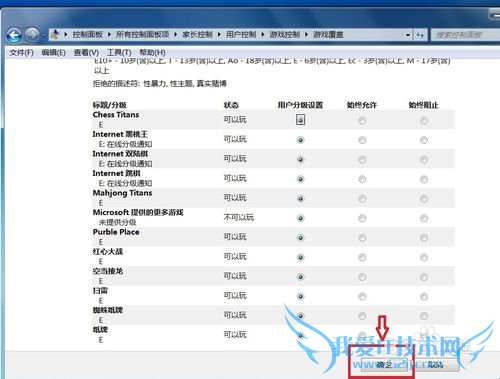Refresh the page with the address bar refresh icon

(420, 35)
